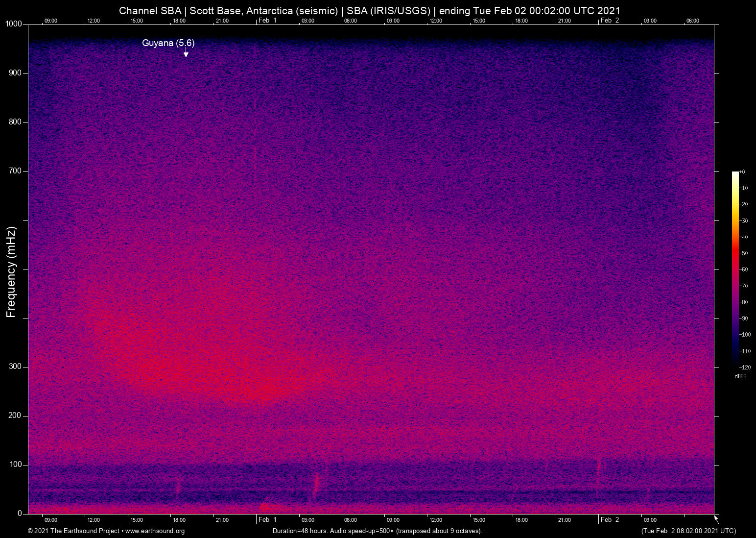The width and height of the screenshot is (756, 538).
Task: Click the cursor arrow near bottom-right timeline
Action: (x=716, y=518)
